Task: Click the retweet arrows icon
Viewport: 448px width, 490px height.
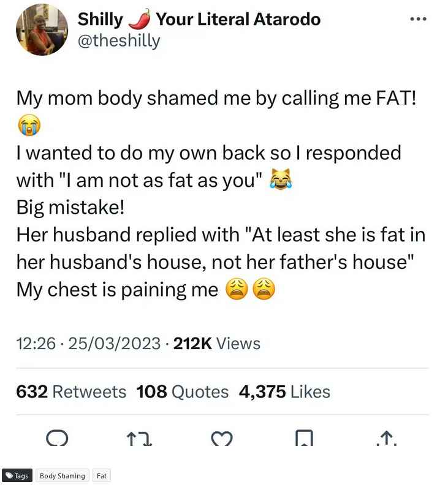Action: tap(140, 438)
